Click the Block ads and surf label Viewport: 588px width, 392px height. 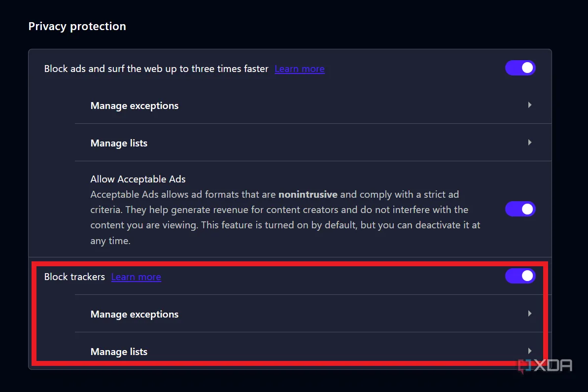tap(156, 69)
